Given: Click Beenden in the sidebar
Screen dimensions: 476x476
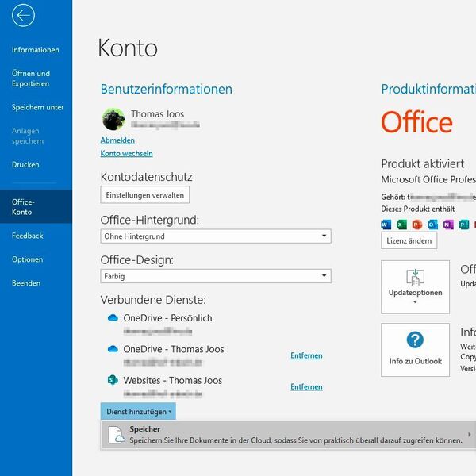Looking at the screenshot, I should (x=26, y=283).
